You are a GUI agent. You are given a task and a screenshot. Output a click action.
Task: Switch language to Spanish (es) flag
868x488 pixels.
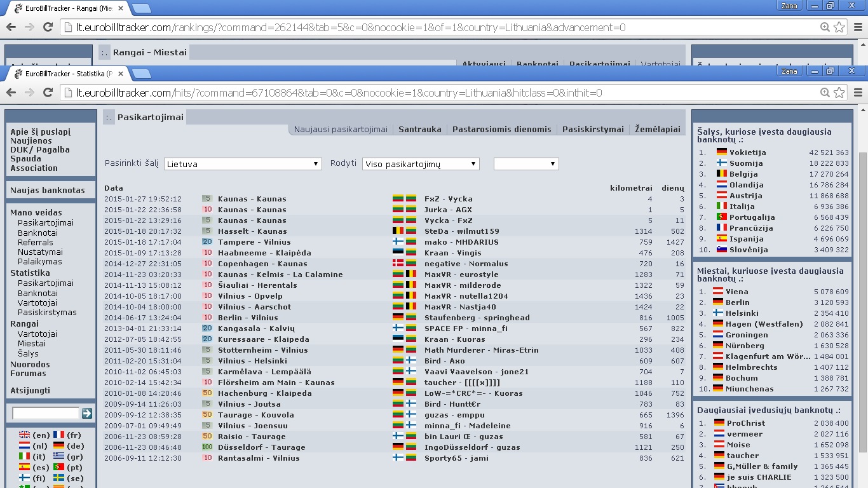pyautogui.click(x=24, y=468)
